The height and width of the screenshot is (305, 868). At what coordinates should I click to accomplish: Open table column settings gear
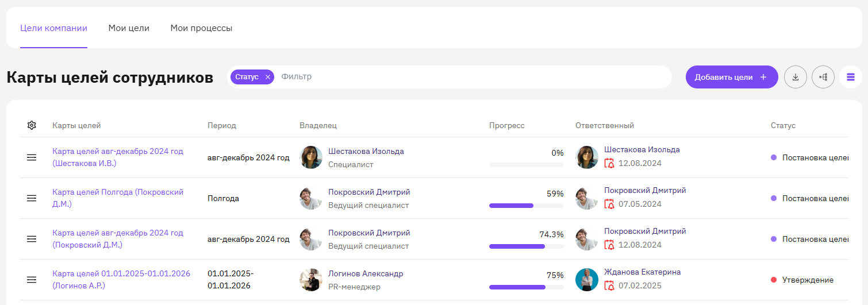[x=32, y=125]
